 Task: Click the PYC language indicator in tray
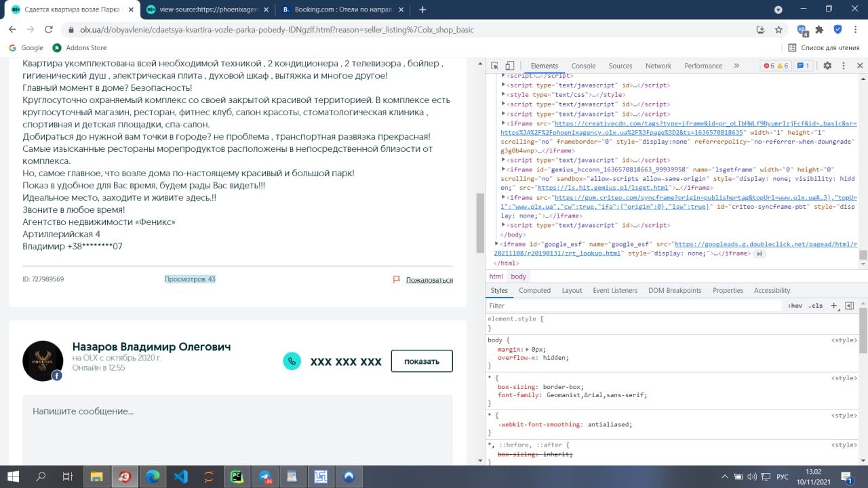[782, 476]
